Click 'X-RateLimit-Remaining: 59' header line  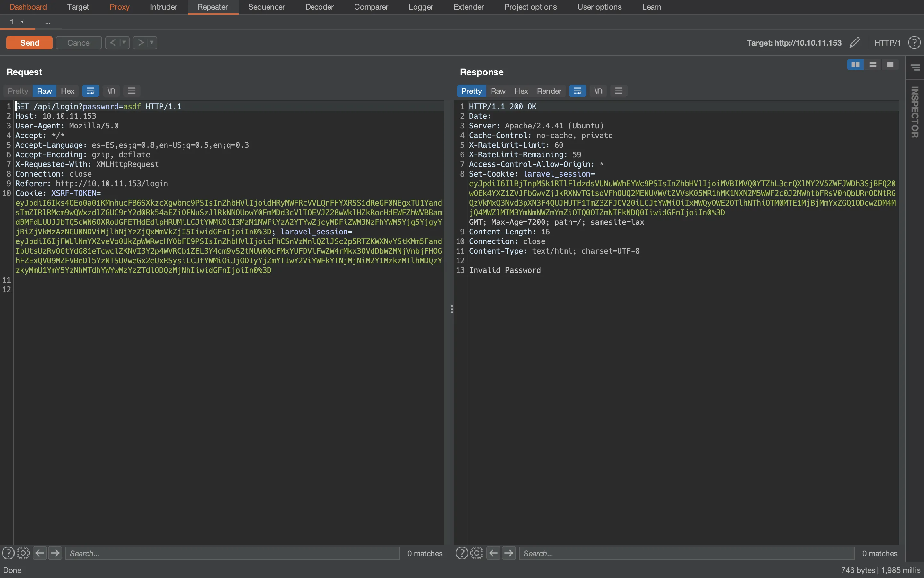(x=525, y=154)
